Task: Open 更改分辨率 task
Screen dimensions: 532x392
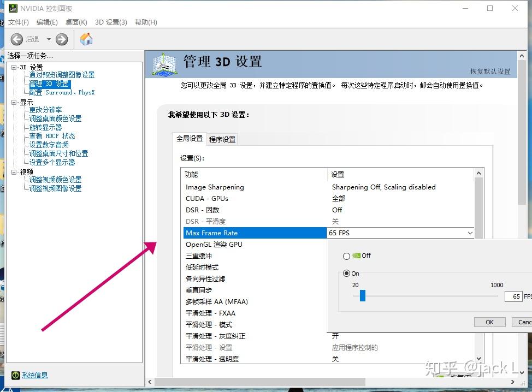Action: point(45,110)
